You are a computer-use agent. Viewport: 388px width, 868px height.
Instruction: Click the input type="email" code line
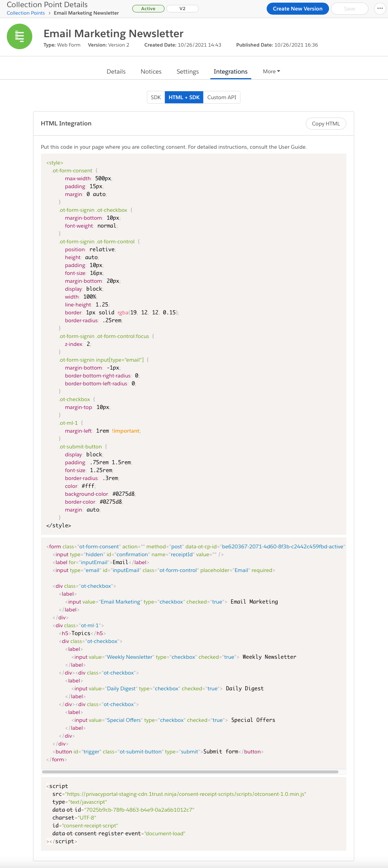tap(164, 570)
